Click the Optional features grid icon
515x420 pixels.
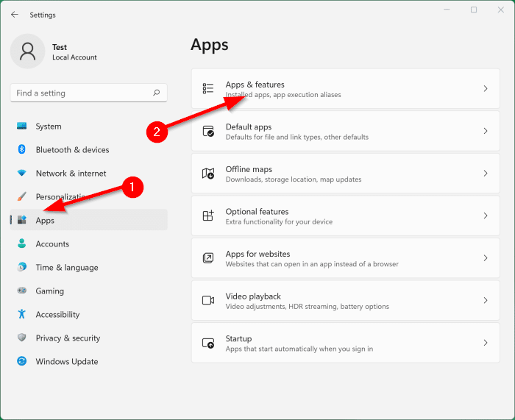point(208,216)
